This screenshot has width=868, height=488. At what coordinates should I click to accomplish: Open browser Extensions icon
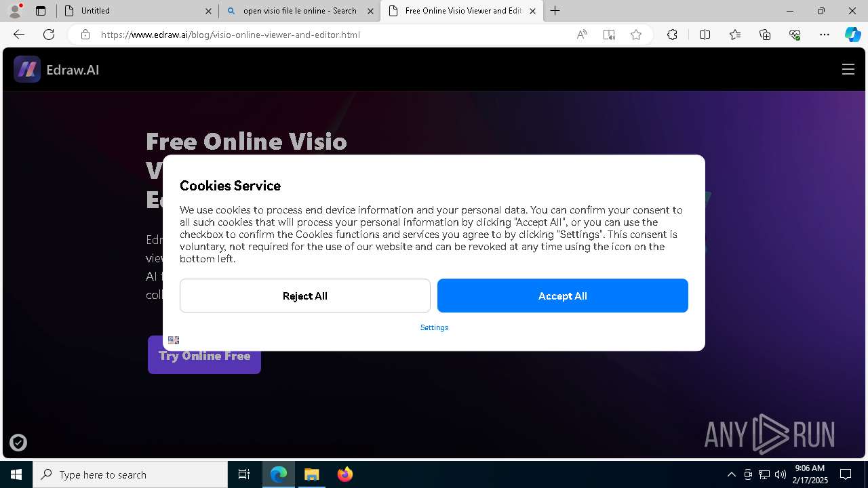(672, 35)
